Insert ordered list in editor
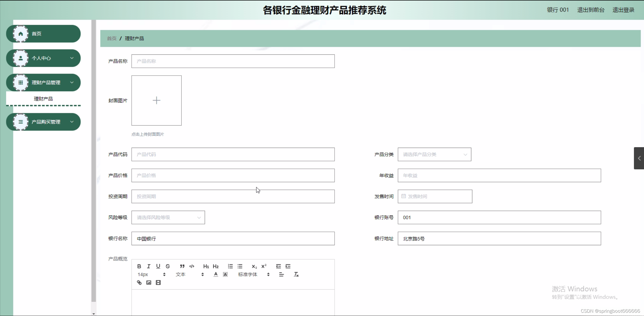Image resolution: width=644 pixels, height=316 pixels. [x=230, y=266]
